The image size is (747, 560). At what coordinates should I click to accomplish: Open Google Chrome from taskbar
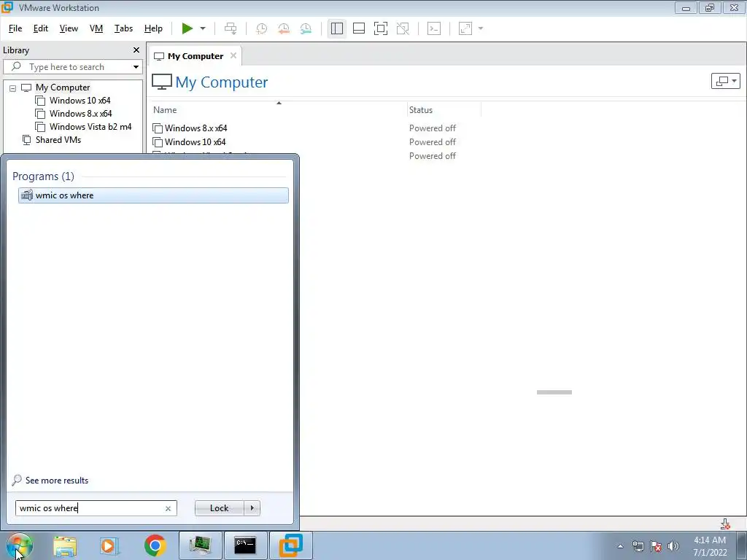pos(155,545)
